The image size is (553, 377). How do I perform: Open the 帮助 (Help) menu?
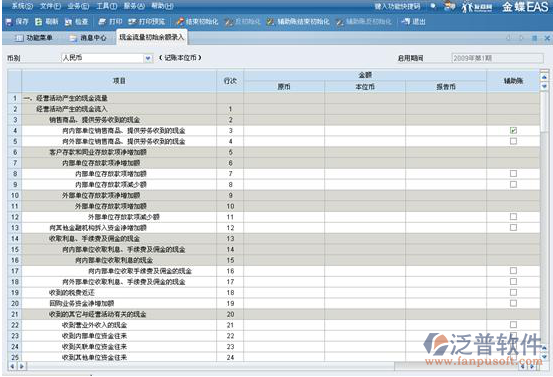pyautogui.click(x=162, y=6)
